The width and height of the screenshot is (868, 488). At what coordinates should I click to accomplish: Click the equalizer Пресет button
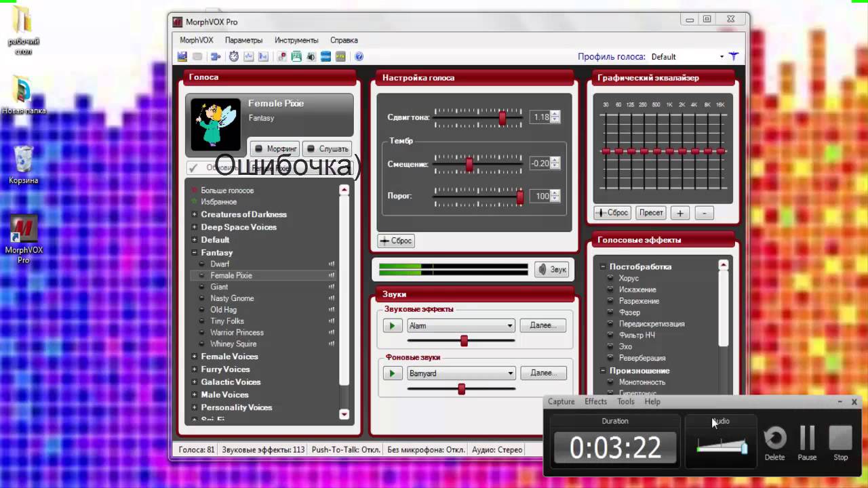tap(650, 213)
